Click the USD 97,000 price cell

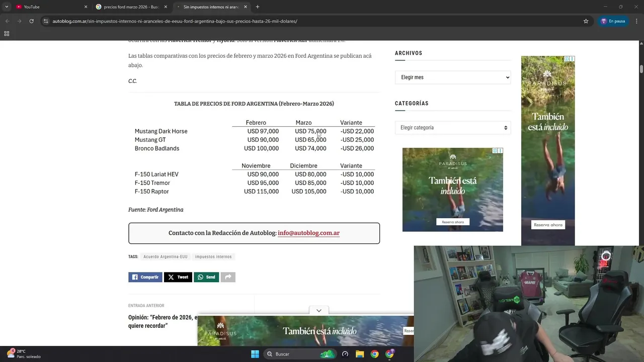pyautogui.click(x=263, y=131)
